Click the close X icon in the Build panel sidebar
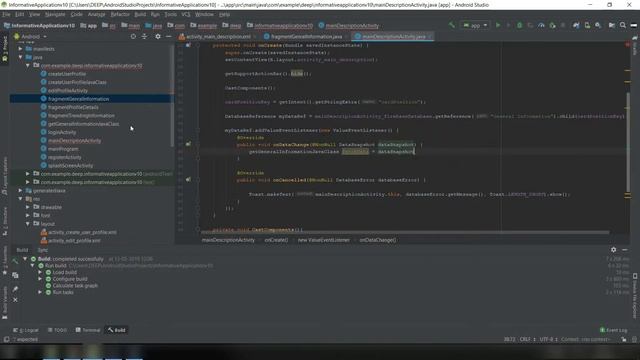Image resolution: width=640 pixels, height=360 pixels. (x=15, y=300)
